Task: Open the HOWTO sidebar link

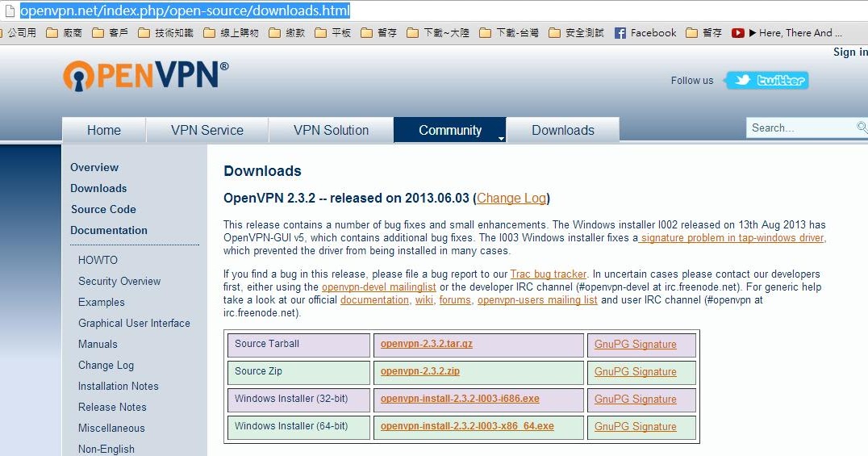Action: pos(98,260)
